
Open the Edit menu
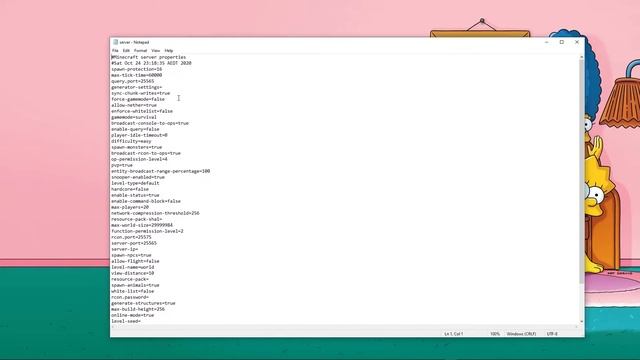[126, 51]
